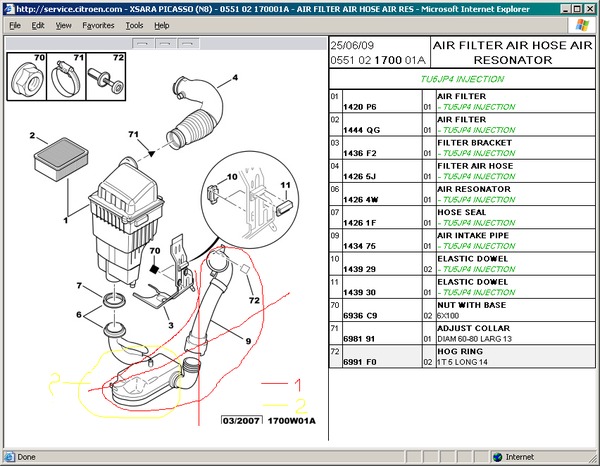600x466 pixels.
Task: Click the 03/2007 date box under diagram
Action: point(241,420)
